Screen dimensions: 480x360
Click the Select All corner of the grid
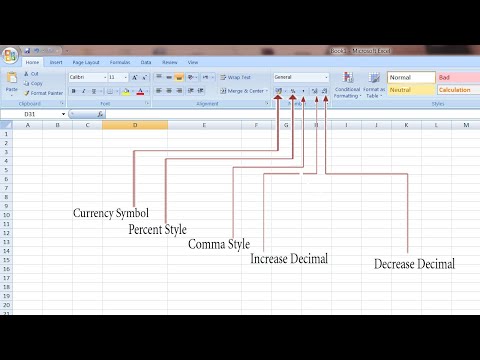pos(6,125)
